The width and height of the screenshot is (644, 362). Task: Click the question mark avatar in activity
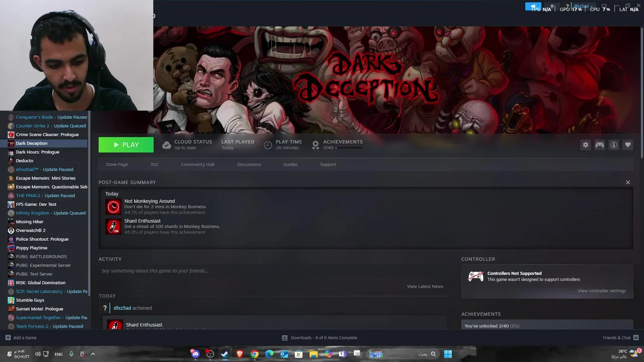pyautogui.click(x=105, y=308)
